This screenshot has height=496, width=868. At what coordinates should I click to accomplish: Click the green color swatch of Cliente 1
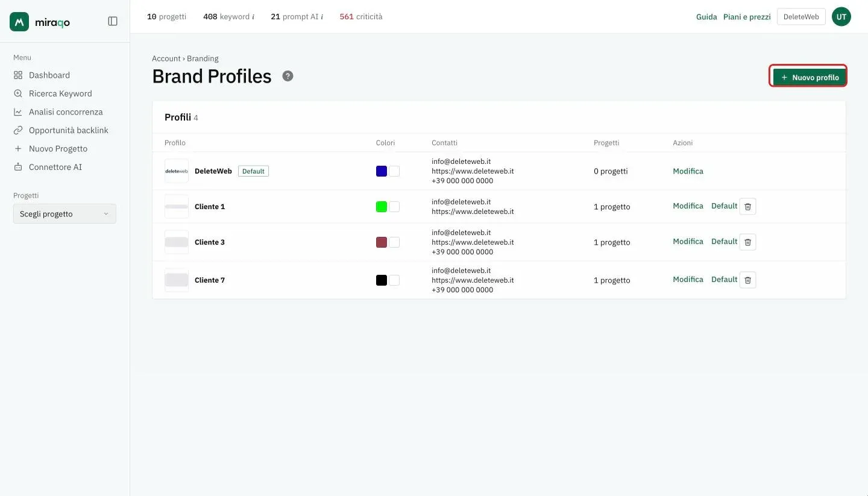pyautogui.click(x=382, y=207)
